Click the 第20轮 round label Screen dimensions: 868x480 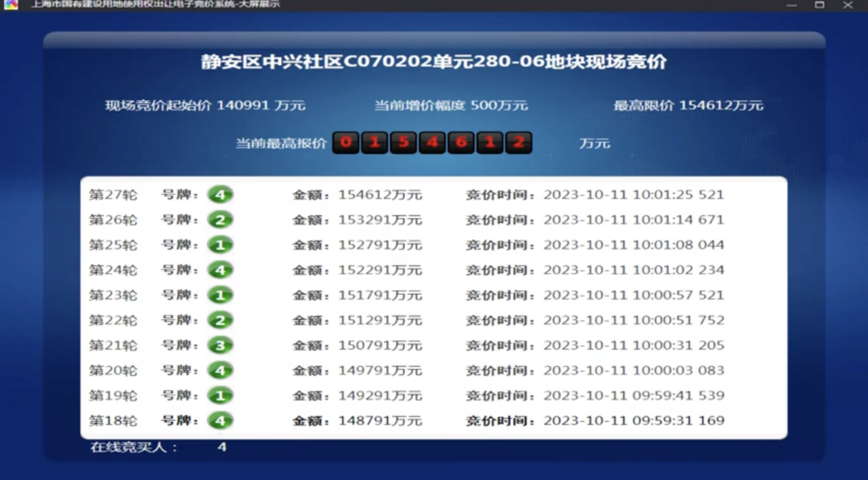click(113, 370)
